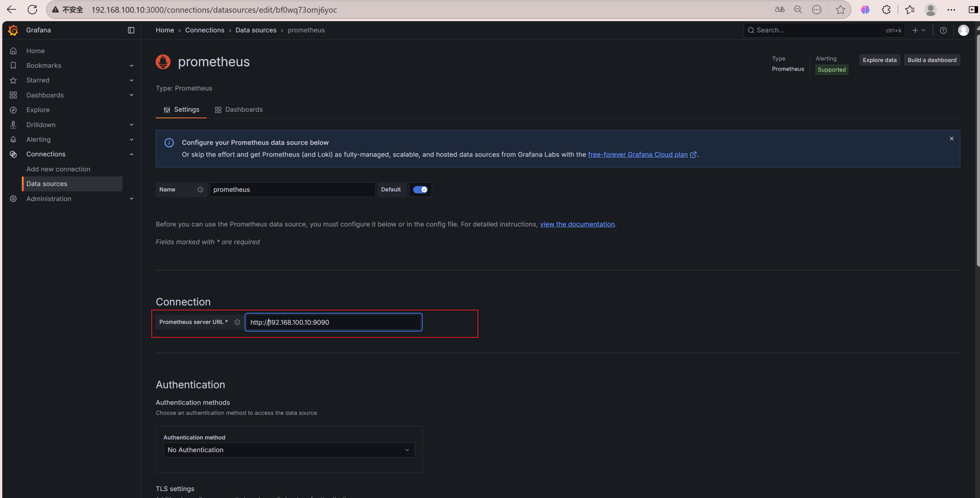
Task: Go to Home breadcrumb link
Action: [x=165, y=30]
